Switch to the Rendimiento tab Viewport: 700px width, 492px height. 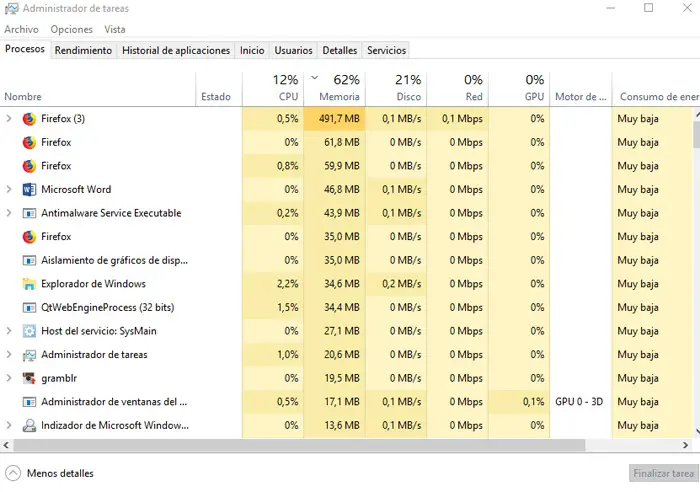[83, 50]
